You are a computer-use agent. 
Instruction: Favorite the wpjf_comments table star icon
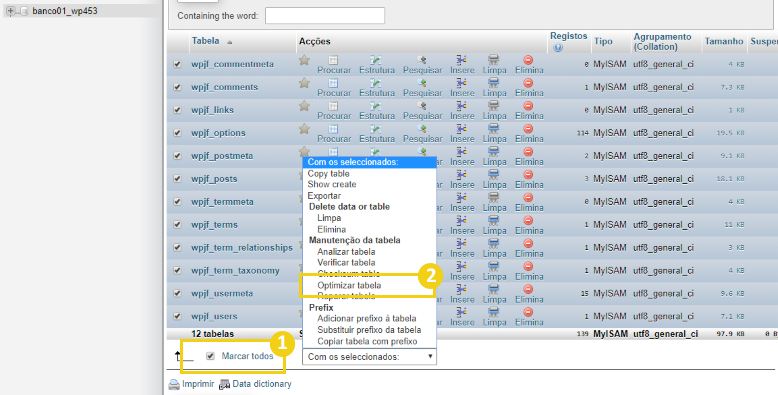[304, 83]
